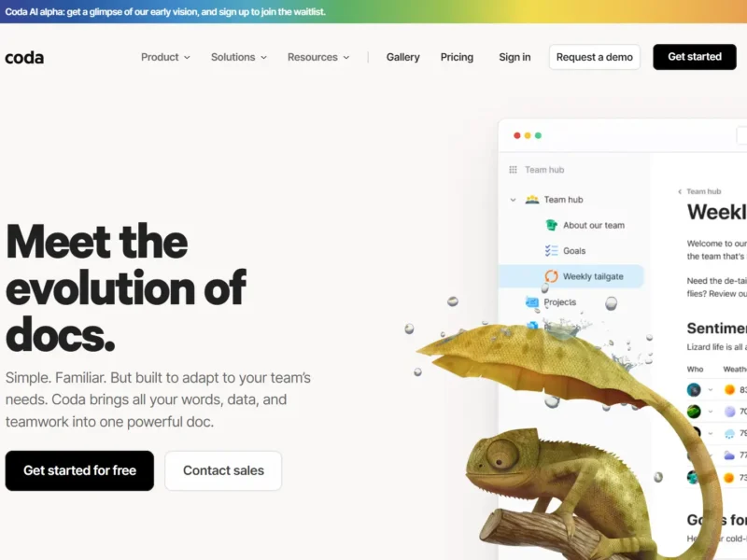
Task: Click Get started for free button
Action: (x=79, y=470)
